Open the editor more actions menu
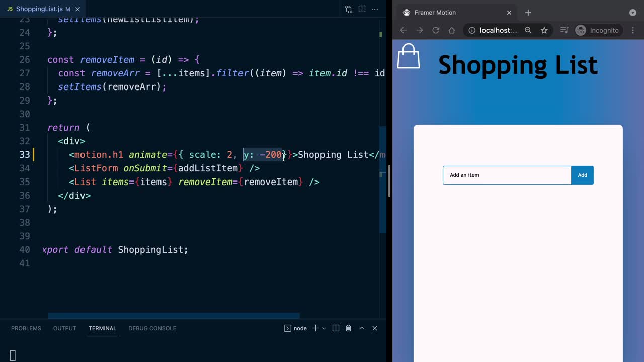 (375, 9)
